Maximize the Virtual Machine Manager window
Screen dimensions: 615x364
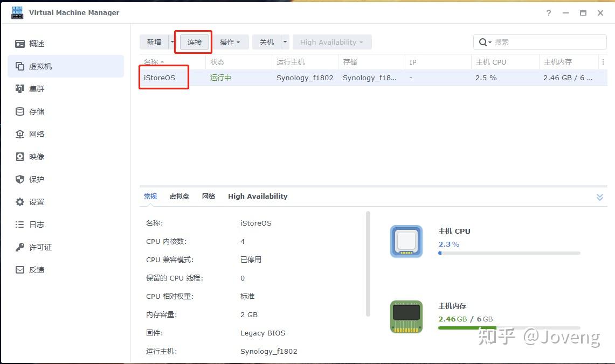point(583,13)
